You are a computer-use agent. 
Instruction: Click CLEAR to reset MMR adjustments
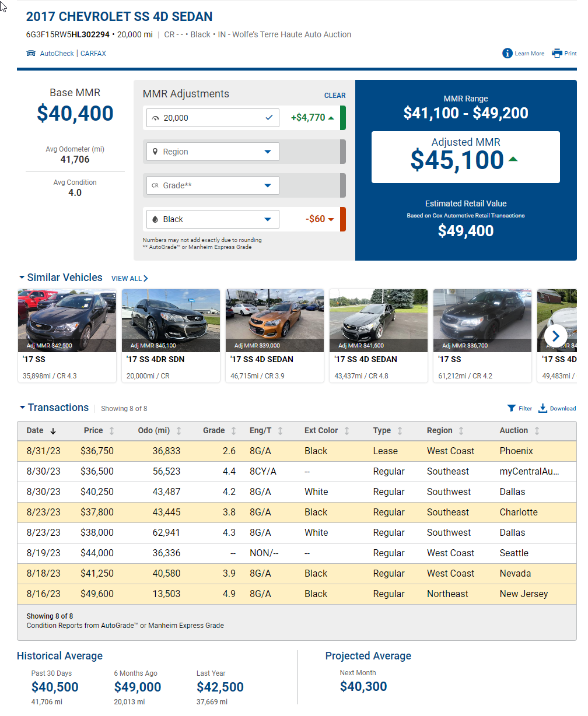[x=335, y=96]
